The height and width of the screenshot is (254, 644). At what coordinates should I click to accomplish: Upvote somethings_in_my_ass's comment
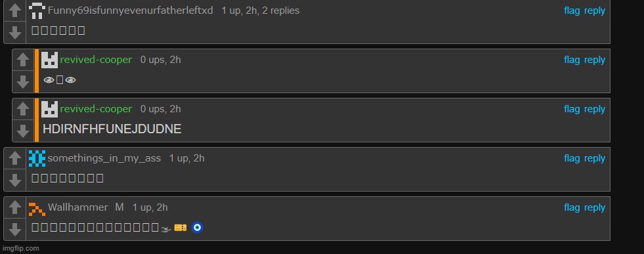(x=15, y=158)
